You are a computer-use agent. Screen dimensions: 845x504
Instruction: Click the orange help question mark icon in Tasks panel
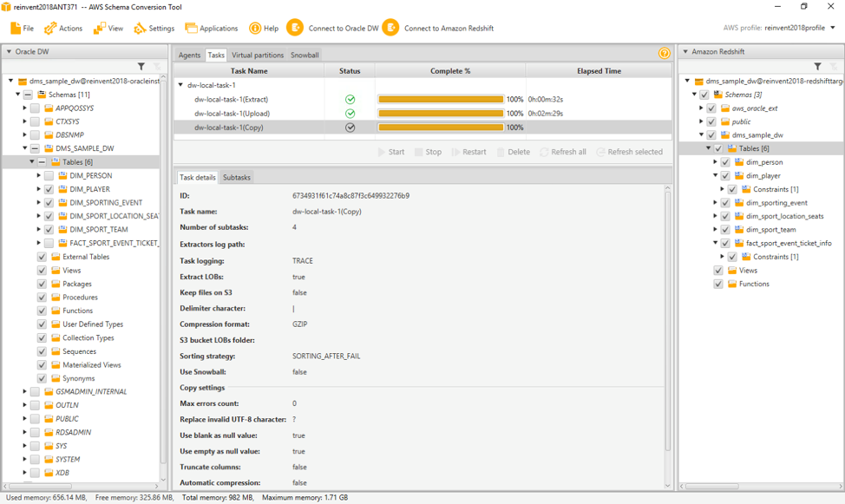coord(664,53)
